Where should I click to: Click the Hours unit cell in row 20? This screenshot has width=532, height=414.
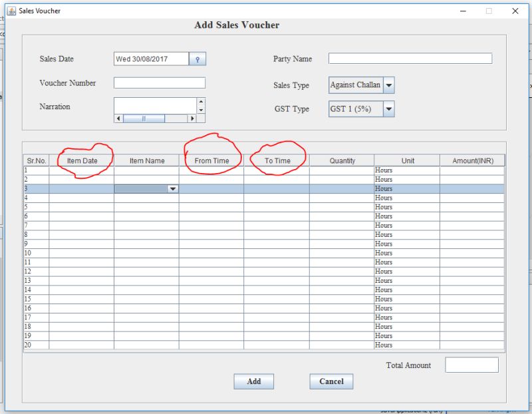click(x=407, y=345)
